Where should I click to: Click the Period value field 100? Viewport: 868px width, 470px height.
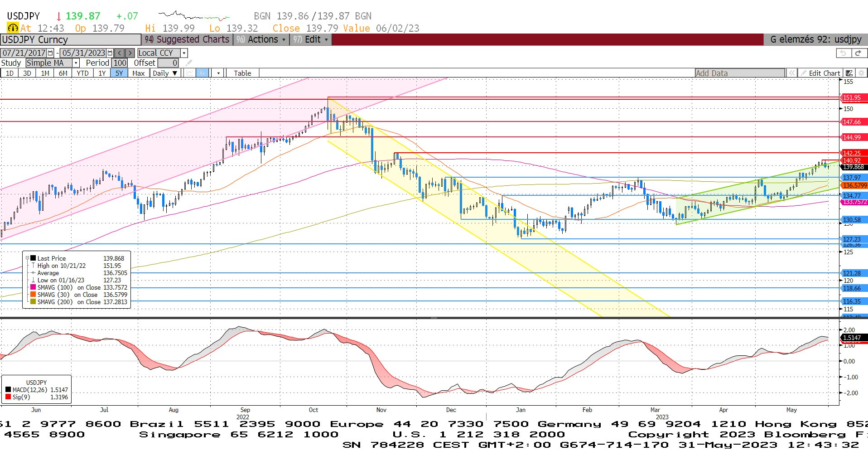120,63
